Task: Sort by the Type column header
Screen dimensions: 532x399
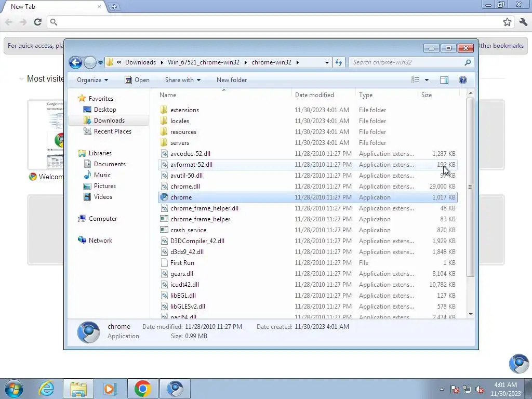Action: pos(366,95)
